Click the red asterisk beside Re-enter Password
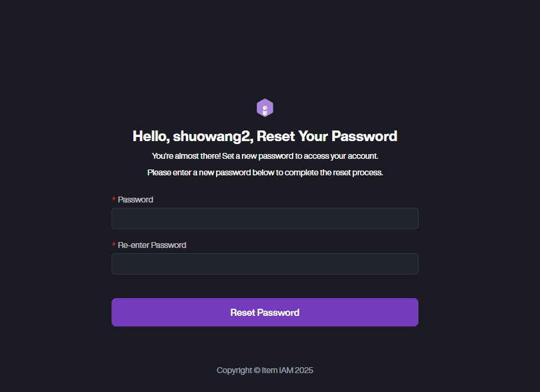 [114, 246]
